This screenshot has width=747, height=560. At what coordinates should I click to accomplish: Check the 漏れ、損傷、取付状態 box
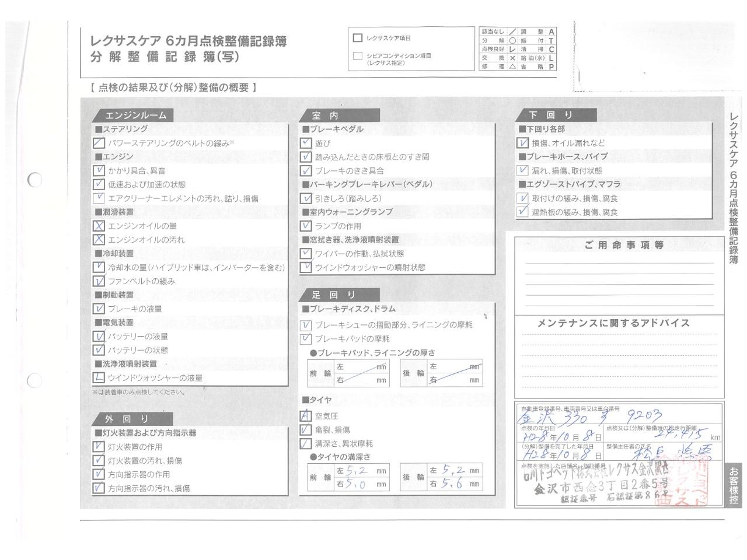coord(523,170)
